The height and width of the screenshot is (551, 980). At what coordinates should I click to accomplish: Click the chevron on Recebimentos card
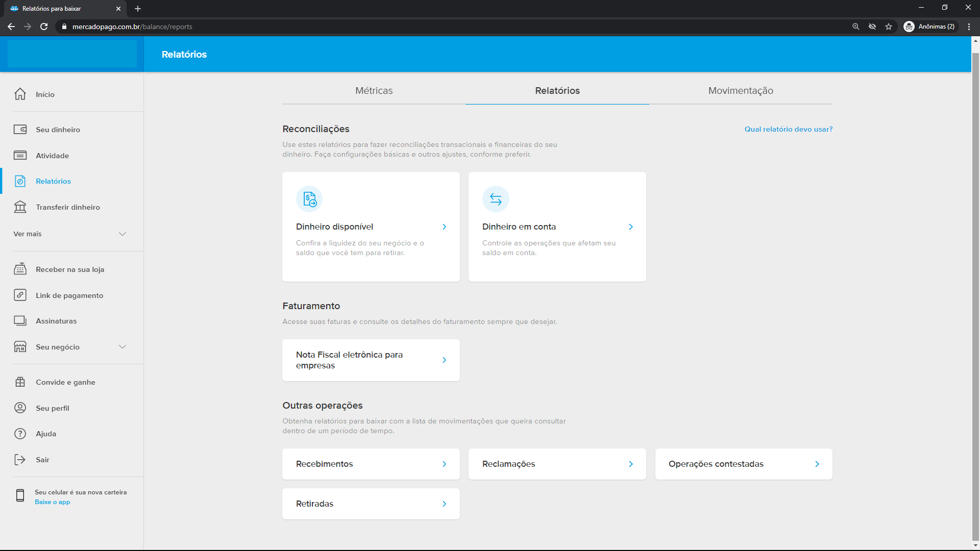tap(445, 464)
